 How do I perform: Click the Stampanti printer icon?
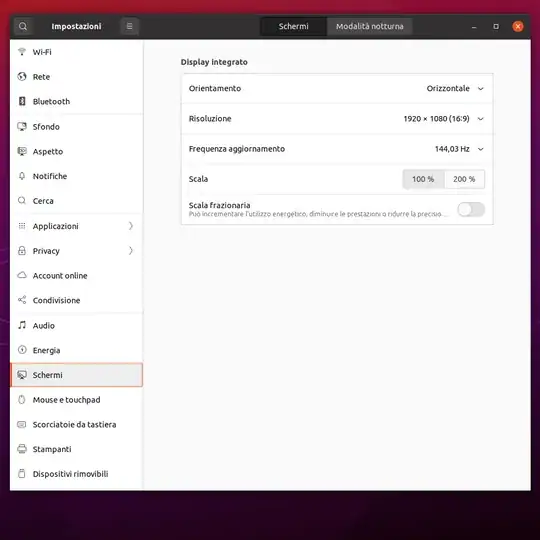[22, 449]
